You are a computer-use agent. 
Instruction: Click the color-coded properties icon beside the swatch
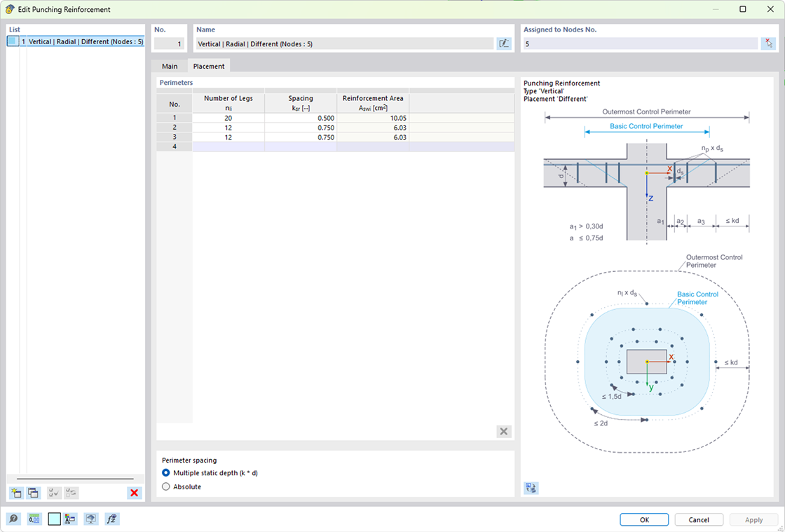click(x=71, y=519)
